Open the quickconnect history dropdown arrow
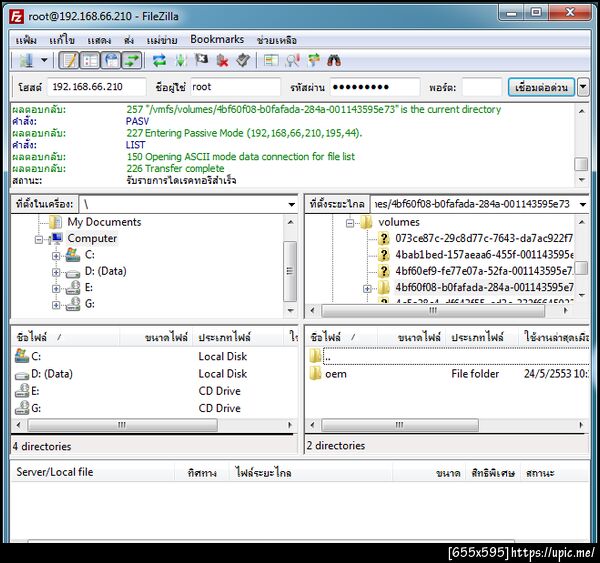The width and height of the screenshot is (600, 563). [x=583, y=87]
